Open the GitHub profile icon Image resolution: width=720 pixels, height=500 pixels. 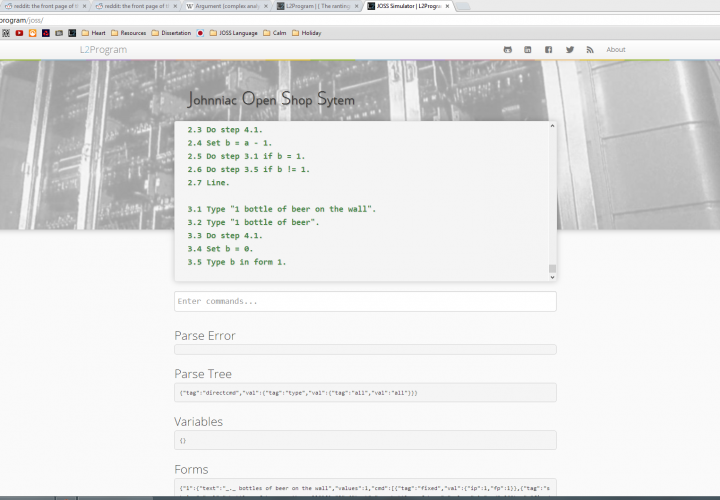[x=507, y=49]
